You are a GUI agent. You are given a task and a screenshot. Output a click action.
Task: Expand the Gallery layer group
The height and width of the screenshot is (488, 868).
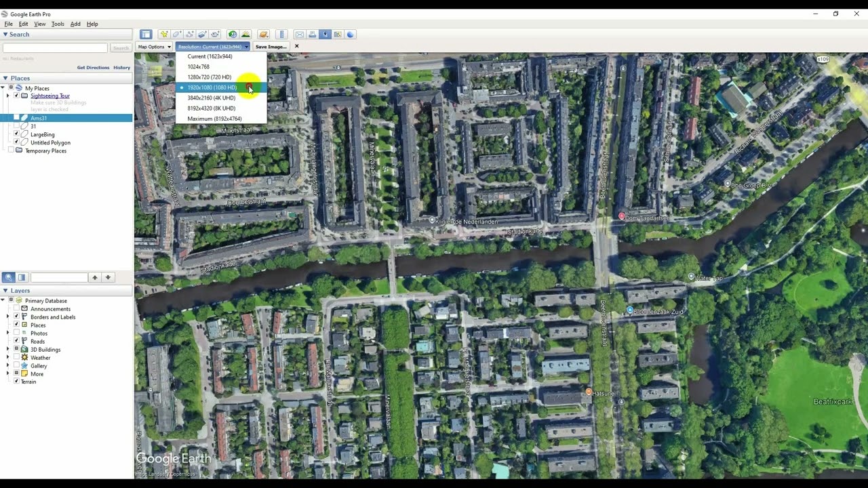tap(8, 365)
